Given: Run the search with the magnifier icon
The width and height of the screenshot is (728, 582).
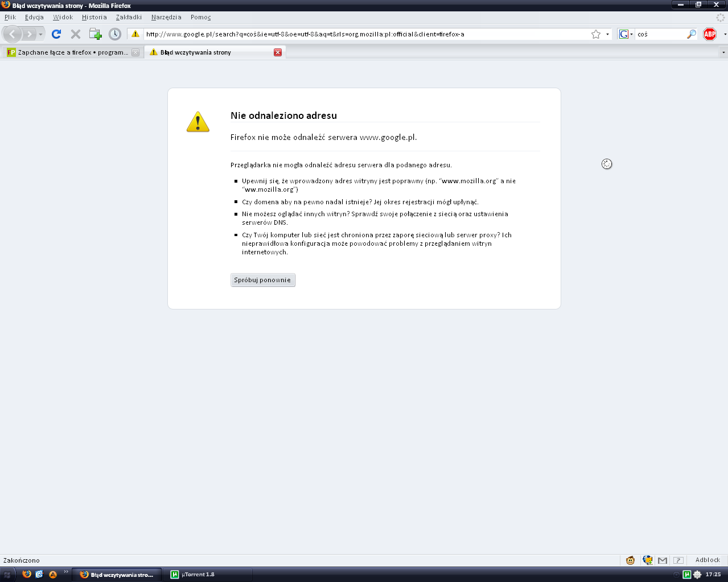Looking at the screenshot, I should pyautogui.click(x=692, y=34).
